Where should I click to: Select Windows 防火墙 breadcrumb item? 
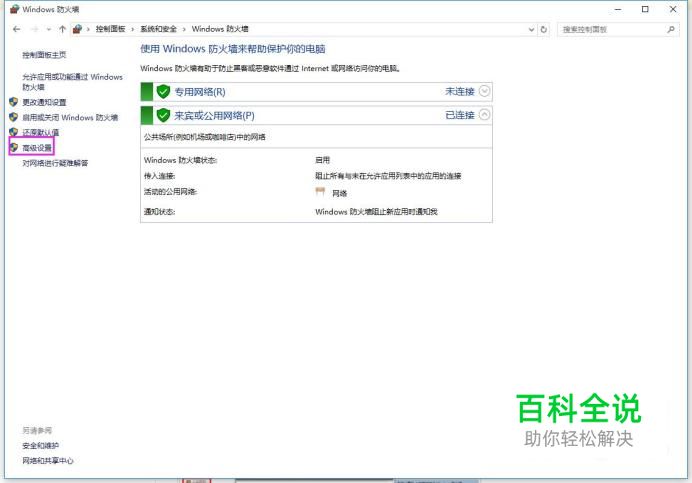[220, 29]
